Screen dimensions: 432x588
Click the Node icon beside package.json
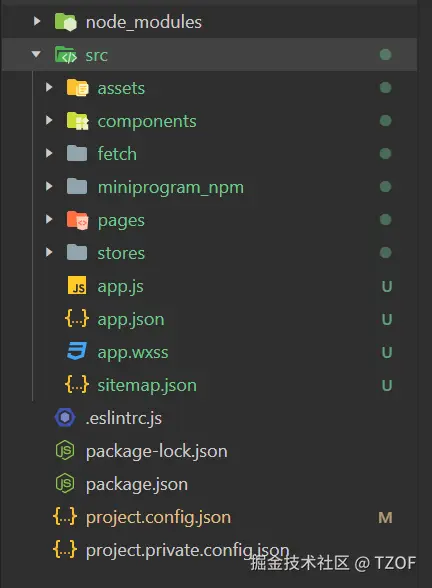[x=65, y=483]
